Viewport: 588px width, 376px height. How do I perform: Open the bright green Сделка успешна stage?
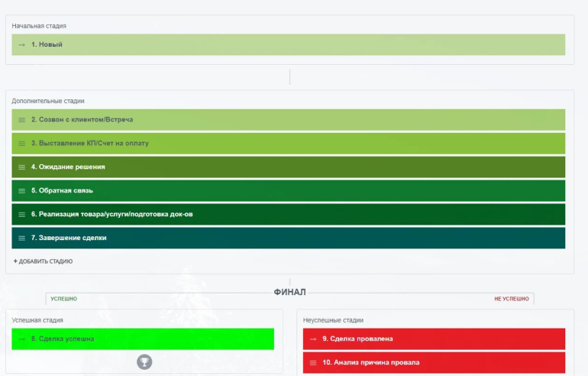point(143,339)
